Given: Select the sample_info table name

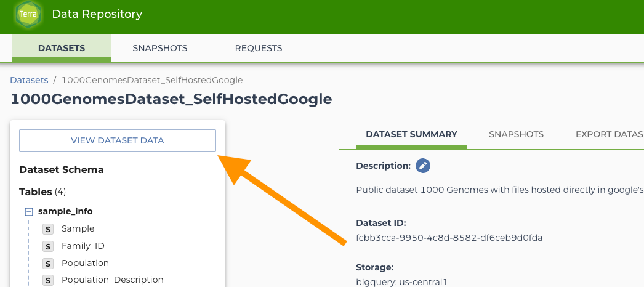Looking at the screenshot, I should [x=65, y=211].
